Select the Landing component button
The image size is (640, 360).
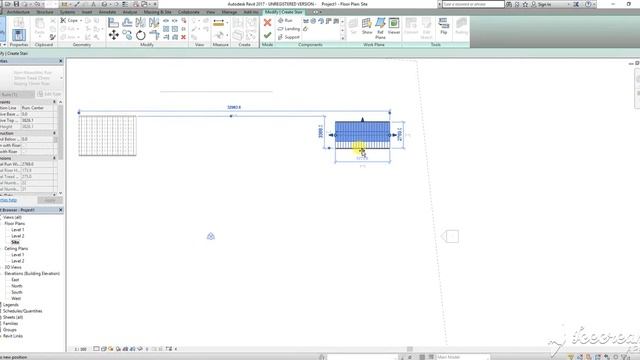point(289,29)
